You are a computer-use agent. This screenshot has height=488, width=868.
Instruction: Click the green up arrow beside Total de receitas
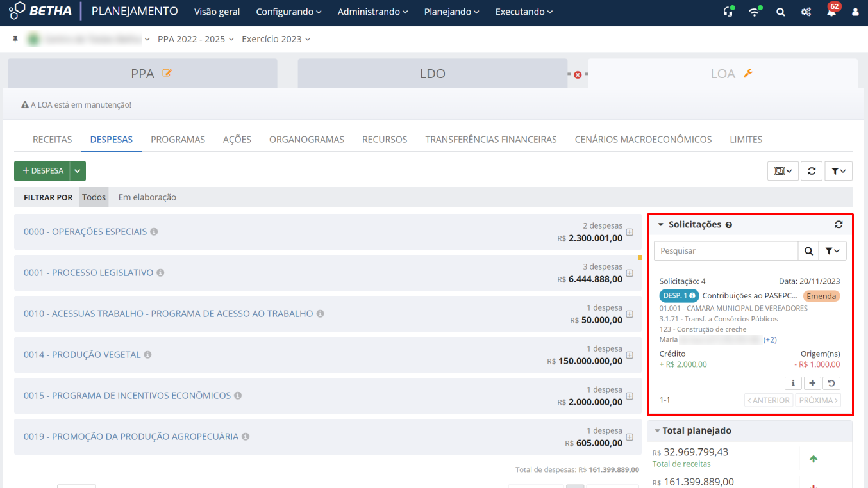pyautogui.click(x=814, y=459)
